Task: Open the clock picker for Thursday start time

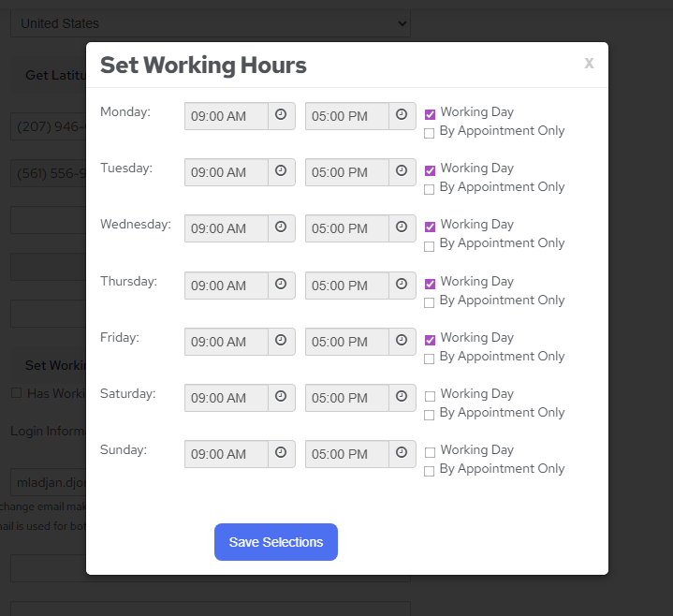Action: tap(281, 285)
